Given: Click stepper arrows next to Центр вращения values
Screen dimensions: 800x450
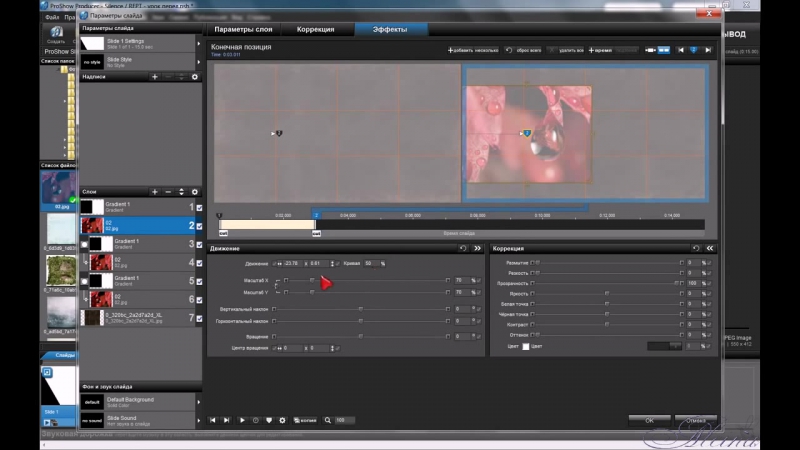Looking at the screenshot, I should (x=332, y=348).
